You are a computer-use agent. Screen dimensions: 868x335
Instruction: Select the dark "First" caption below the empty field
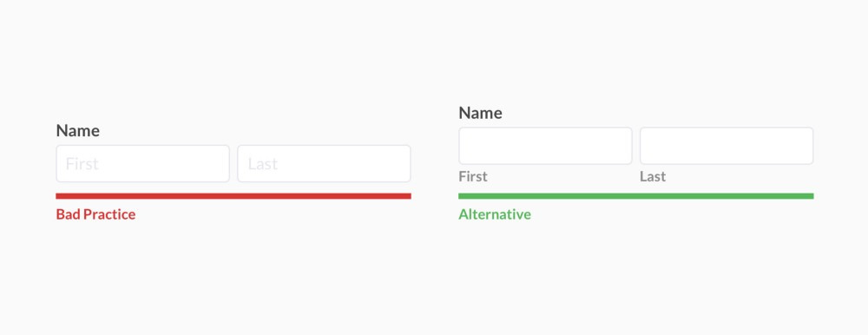pos(473,177)
